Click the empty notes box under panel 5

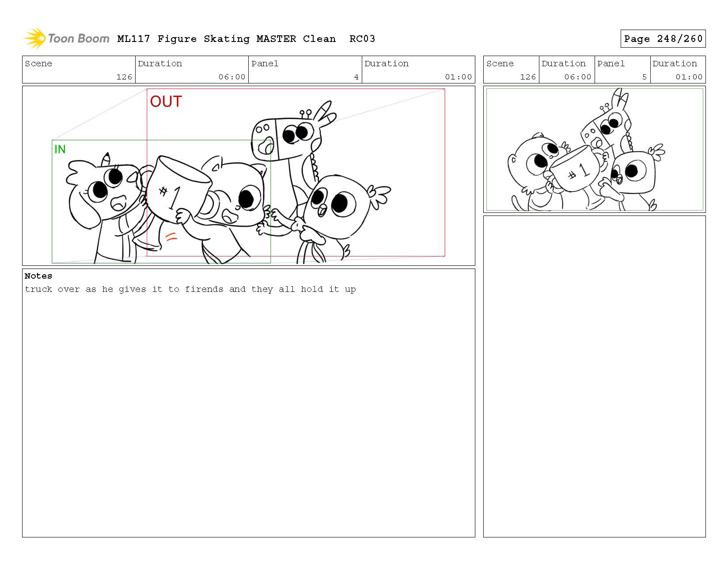pyautogui.click(x=594, y=376)
